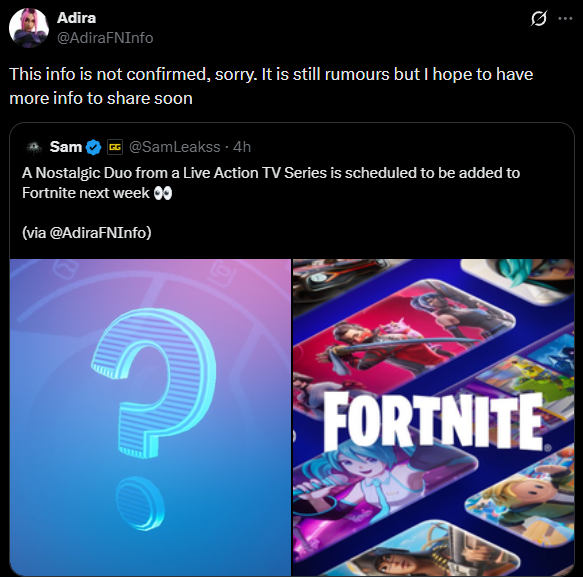Image resolution: width=583 pixels, height=577 pixels.
Task: Click the FORTNITE logo text in image
Action: point(434,421)
